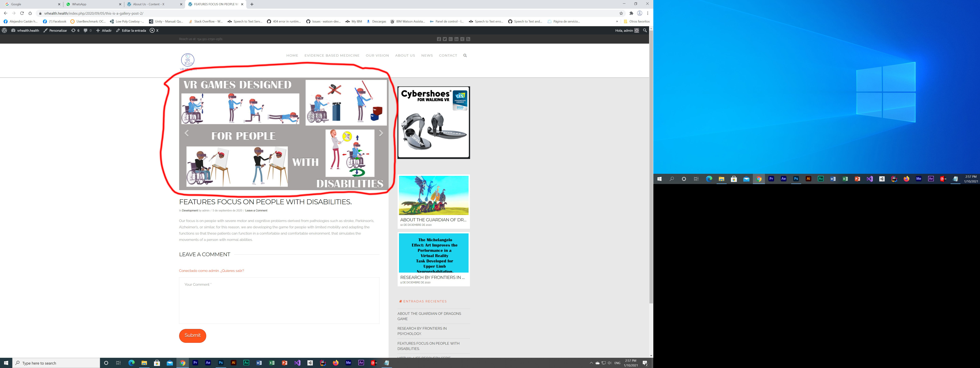Open Photoshop on the second-monitor taskbar
Image resolution: width=980 pixels, height=368 pixels.
click(796, 179)
